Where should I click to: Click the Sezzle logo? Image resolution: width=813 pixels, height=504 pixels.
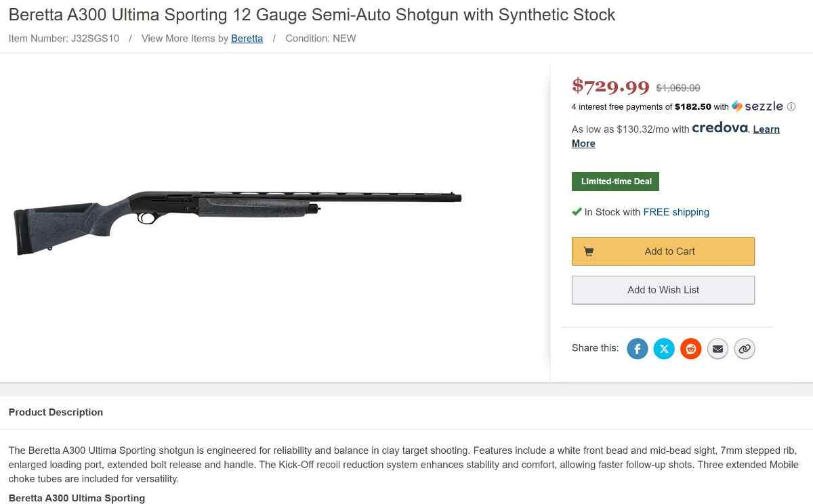pos(757,106)
